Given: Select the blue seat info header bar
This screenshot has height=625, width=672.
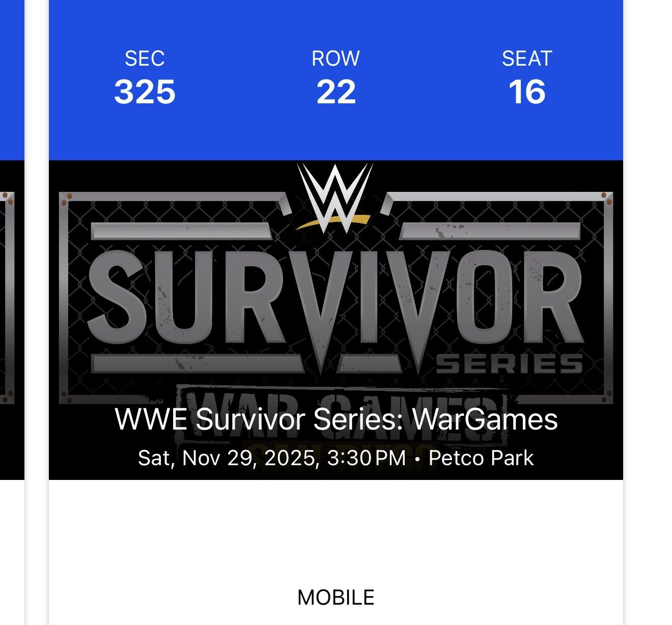Looking at the screenshot, I should point(336,79).
